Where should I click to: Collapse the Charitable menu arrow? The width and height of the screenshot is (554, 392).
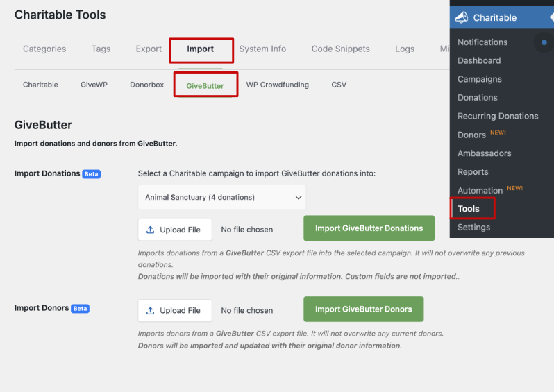tap(551, 17)
